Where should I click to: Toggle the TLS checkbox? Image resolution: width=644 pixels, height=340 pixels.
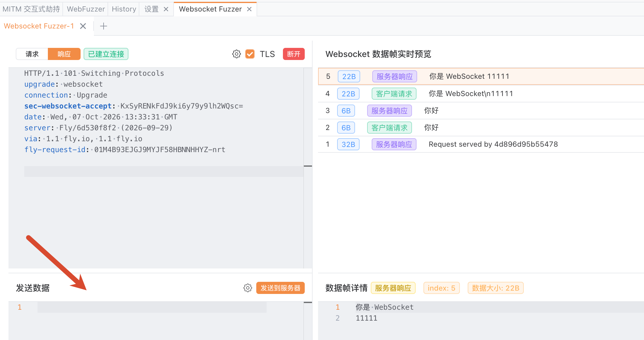pos(250,54)
